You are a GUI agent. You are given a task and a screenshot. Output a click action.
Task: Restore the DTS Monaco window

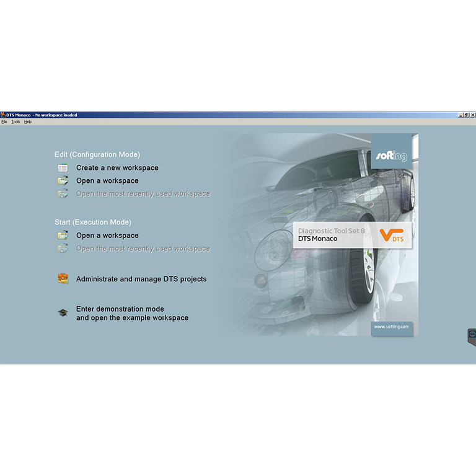[466, 115]
